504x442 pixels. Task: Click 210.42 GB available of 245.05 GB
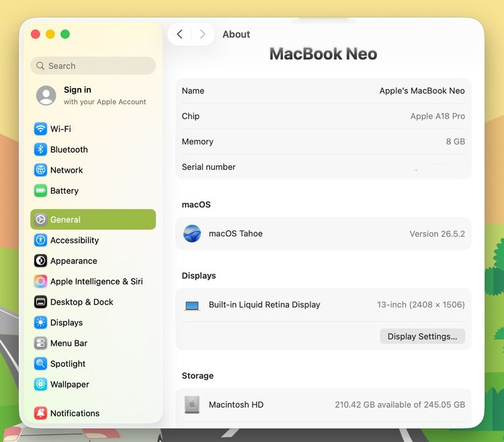tap(400, 404)
